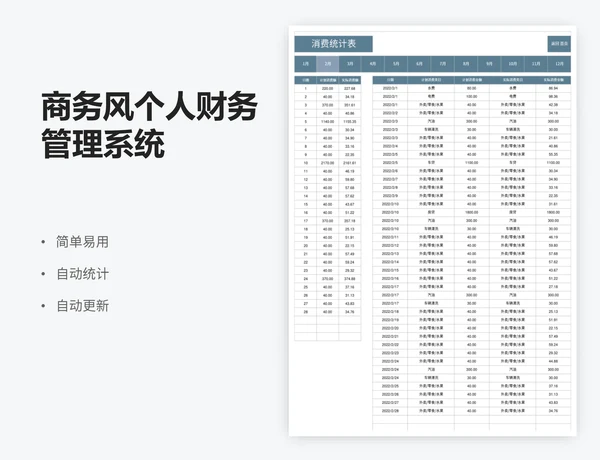Click the 21.61 actual amount cell

pyautogui.click(x=553, y=138)
